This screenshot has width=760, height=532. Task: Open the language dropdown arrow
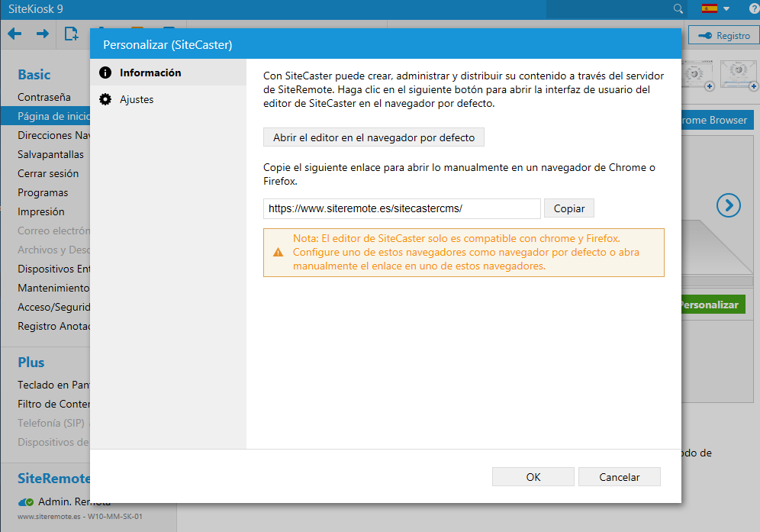(727, 9)
